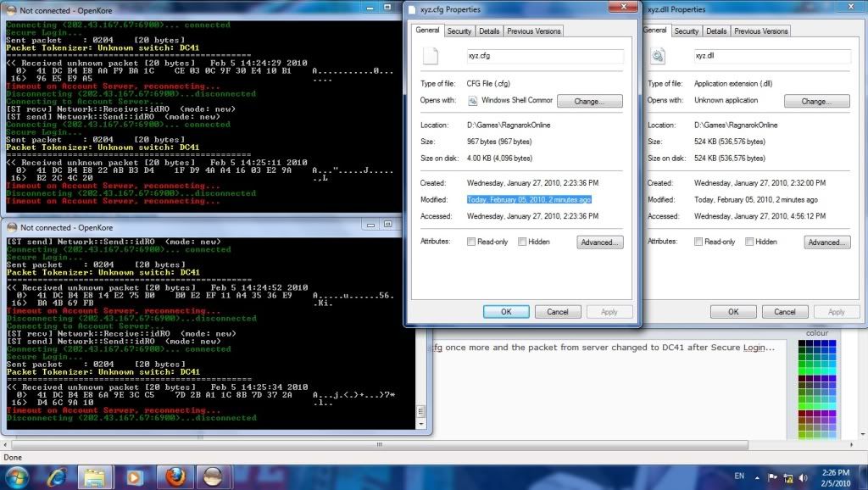Open General tab in xyz.cfg Properties

point(427,31)
